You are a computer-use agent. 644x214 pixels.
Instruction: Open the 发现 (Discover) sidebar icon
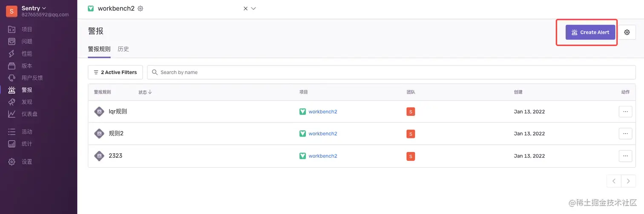pyautogui.click(x=12, y=102)
